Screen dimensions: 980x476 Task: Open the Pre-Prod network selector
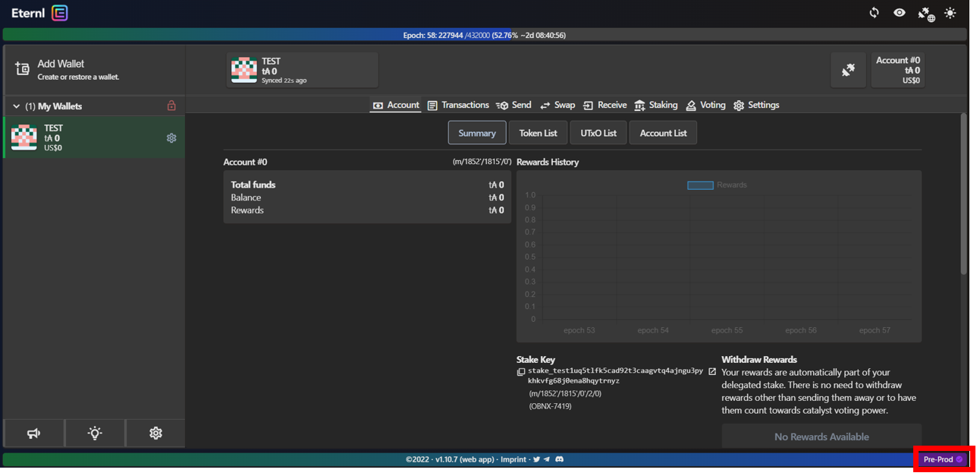tap(942, 459)
